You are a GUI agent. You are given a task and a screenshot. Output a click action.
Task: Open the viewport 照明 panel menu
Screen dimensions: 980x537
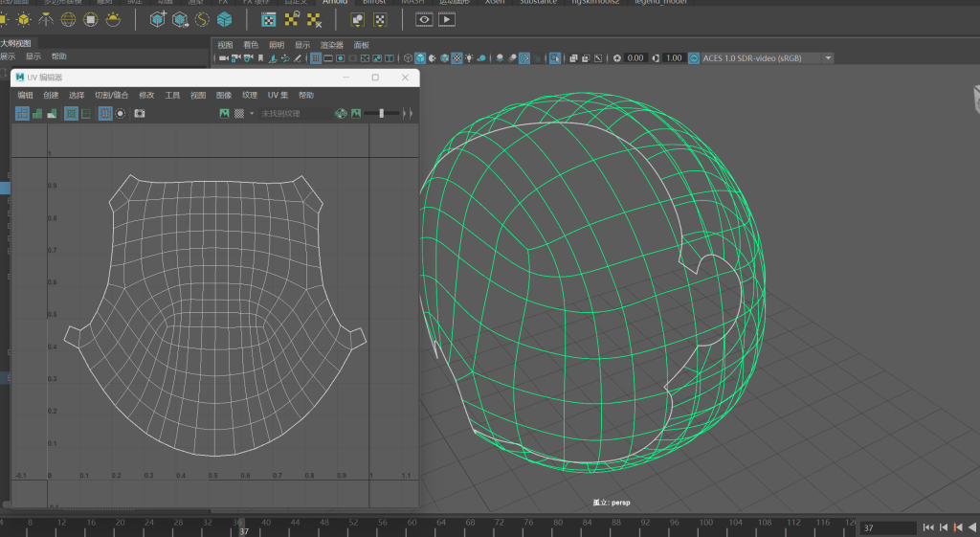click(x=277, y=45)
